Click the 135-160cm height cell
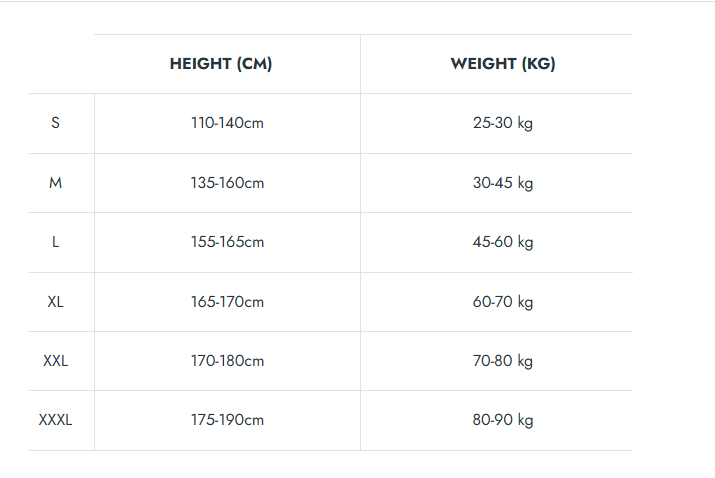Screen dimensions: 715x478 (x=227, y=183)
